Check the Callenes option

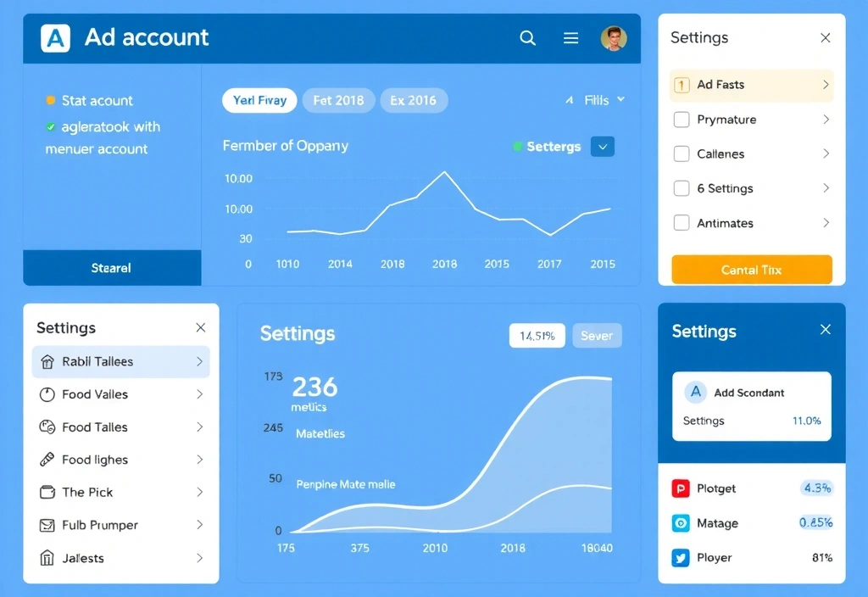(x=682, y=153)
